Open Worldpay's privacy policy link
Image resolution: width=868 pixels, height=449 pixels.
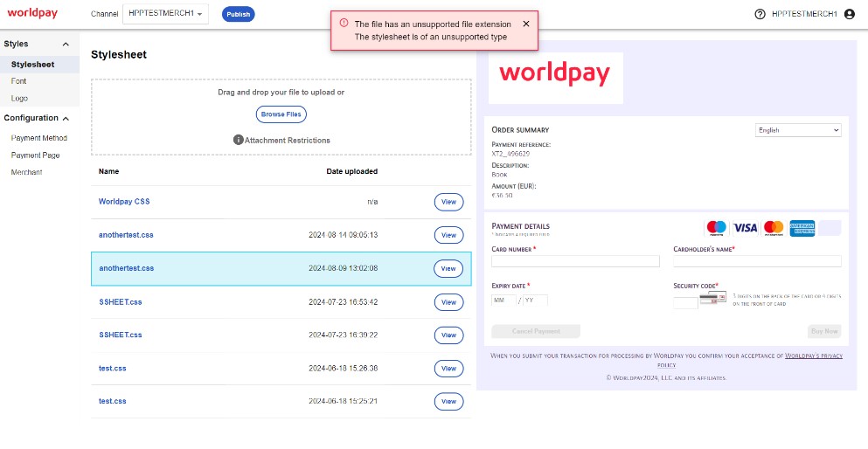[813, 356]
